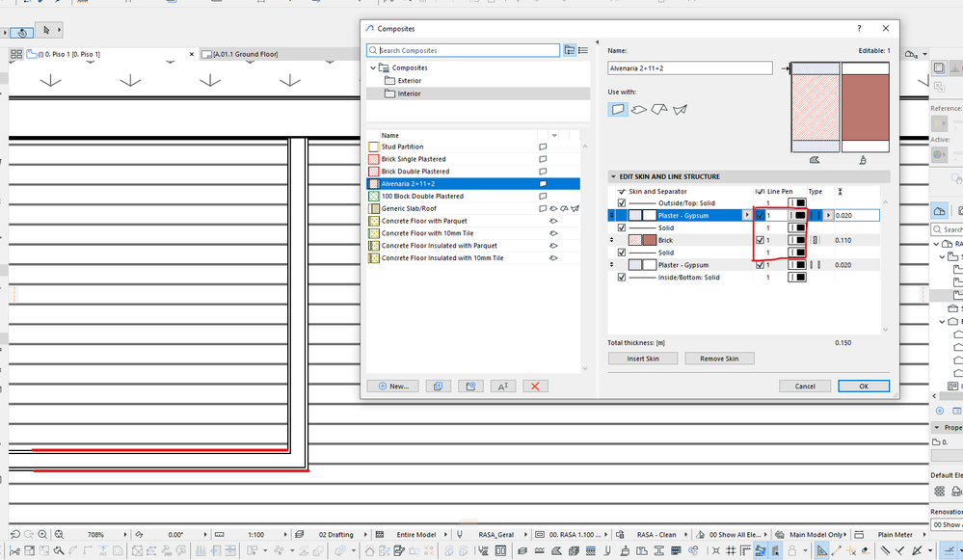Click Remove Skin button

point(719,359)
